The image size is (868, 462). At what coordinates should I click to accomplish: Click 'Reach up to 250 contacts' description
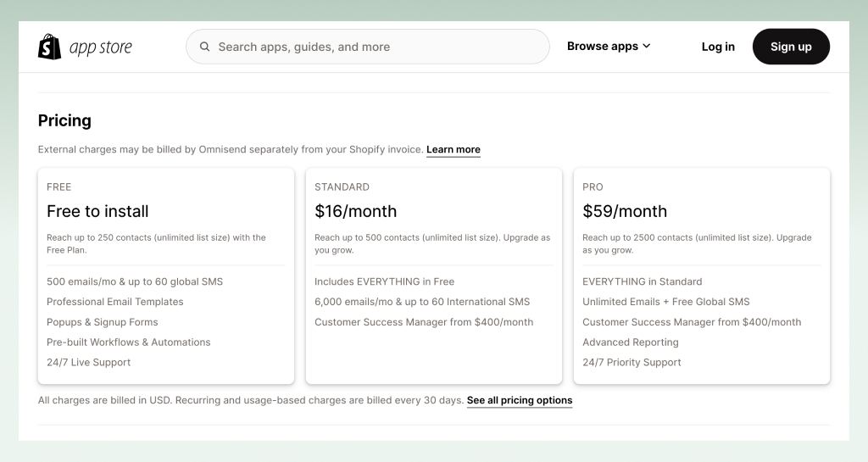tap(156, 243)
